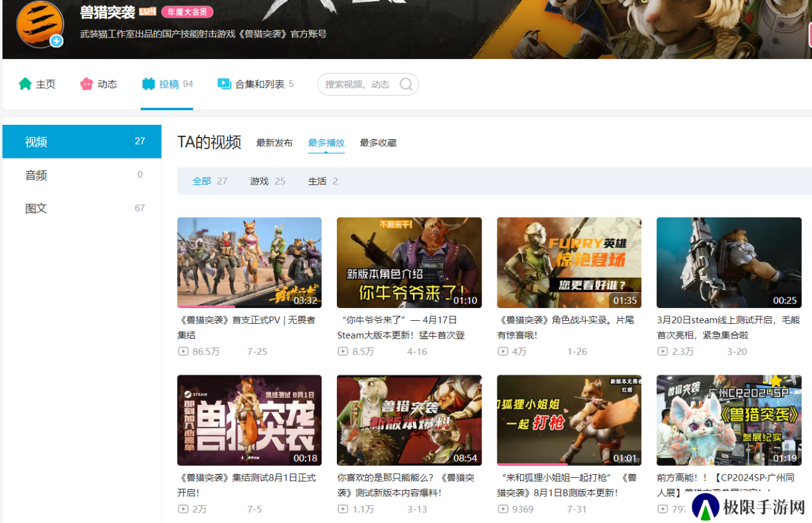Image resolution: width=812 pixels, height=523 pixels.
Task: Sort videos by 最多收藏
Action: point(378,143)
